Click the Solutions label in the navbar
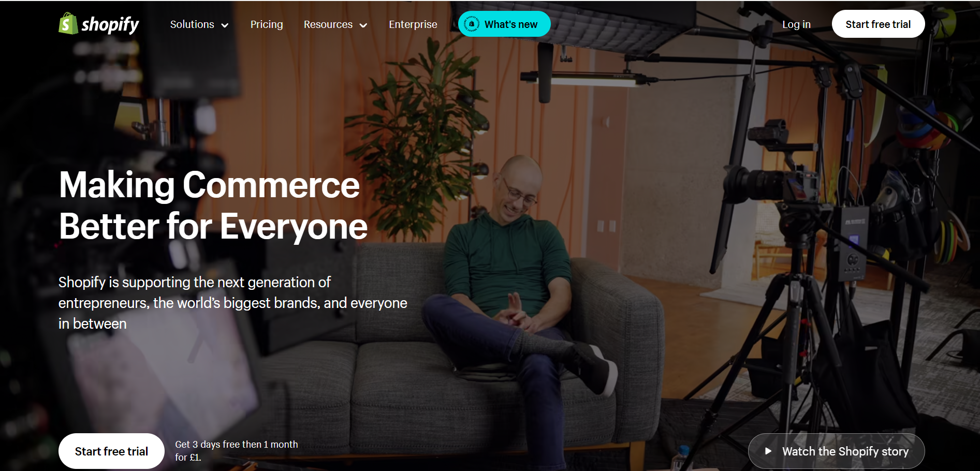Image resolution: width=980 pixels, height=471 pixels. tap(192, 24)
